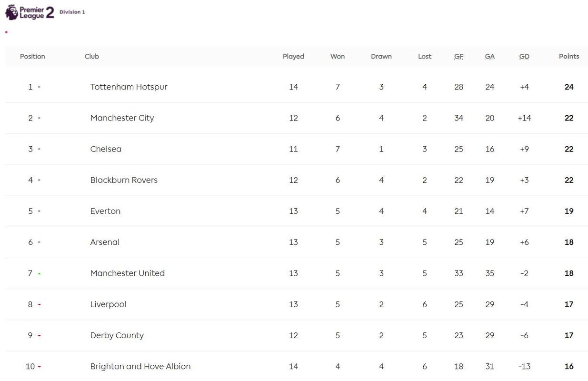Open Blackburn Rovers club page
588x381 pixels.
click(124, 180)
